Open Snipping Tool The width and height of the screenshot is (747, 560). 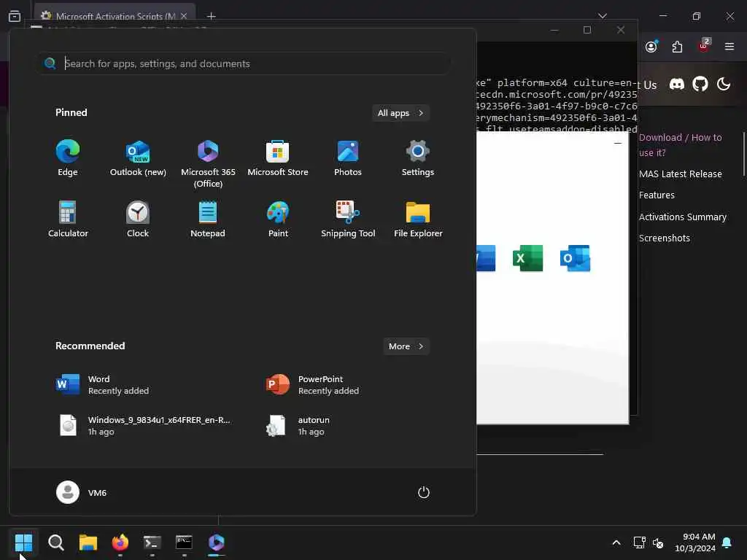(x=348, y=219)
